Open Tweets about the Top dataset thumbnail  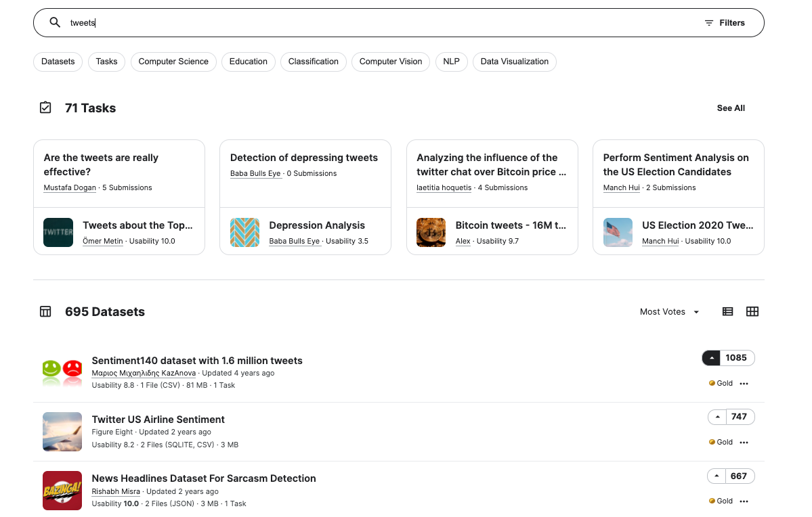(x=58, y=232)
